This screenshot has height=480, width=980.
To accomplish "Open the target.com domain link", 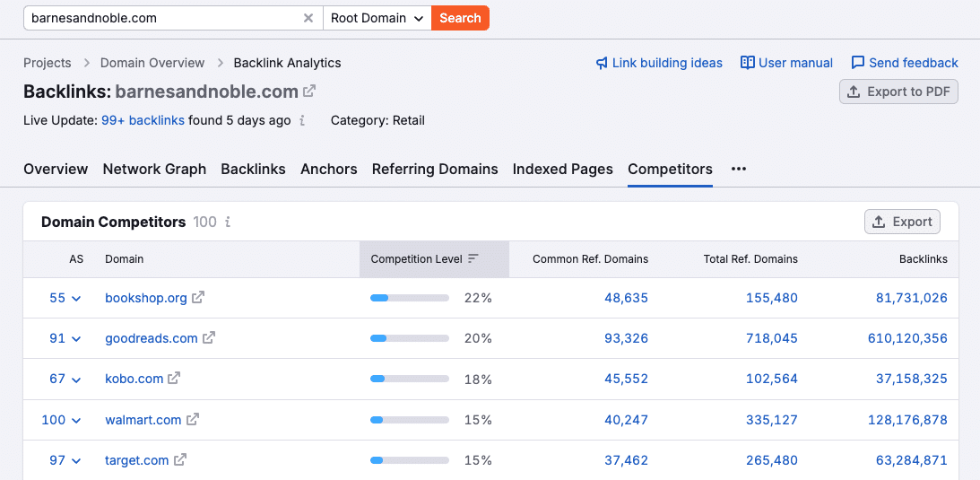I will (137, 460).
